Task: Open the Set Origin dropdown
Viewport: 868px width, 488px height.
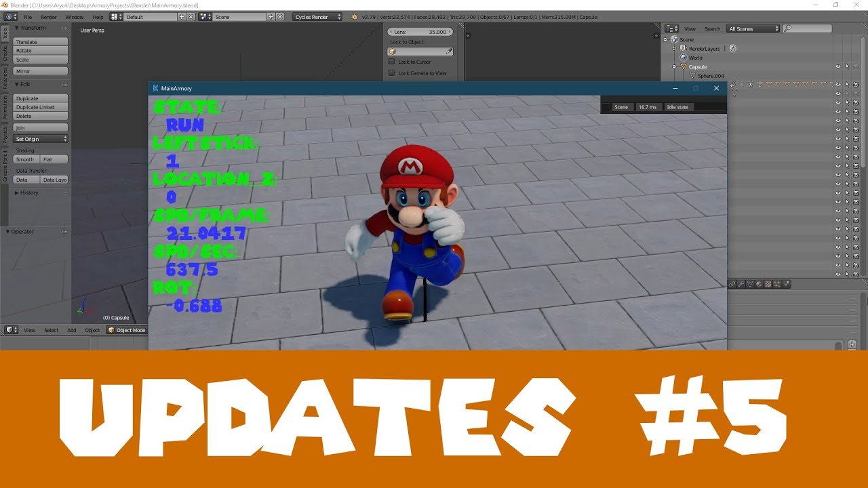Action: point(41,139)
